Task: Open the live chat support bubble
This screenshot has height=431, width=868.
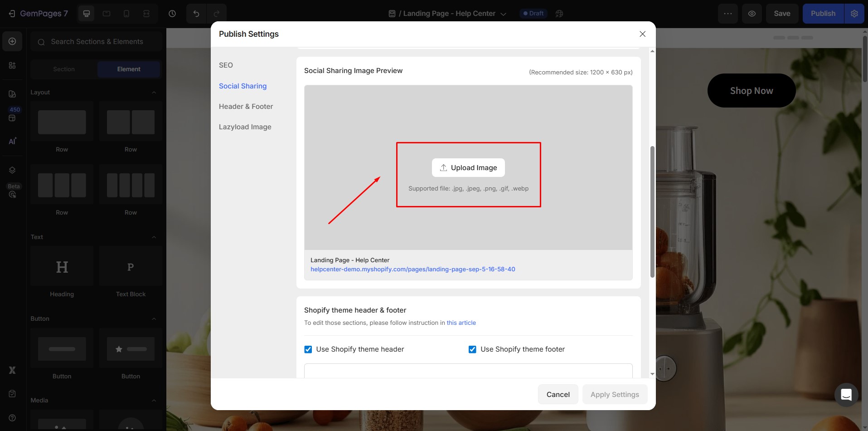Action: [846, 395]
